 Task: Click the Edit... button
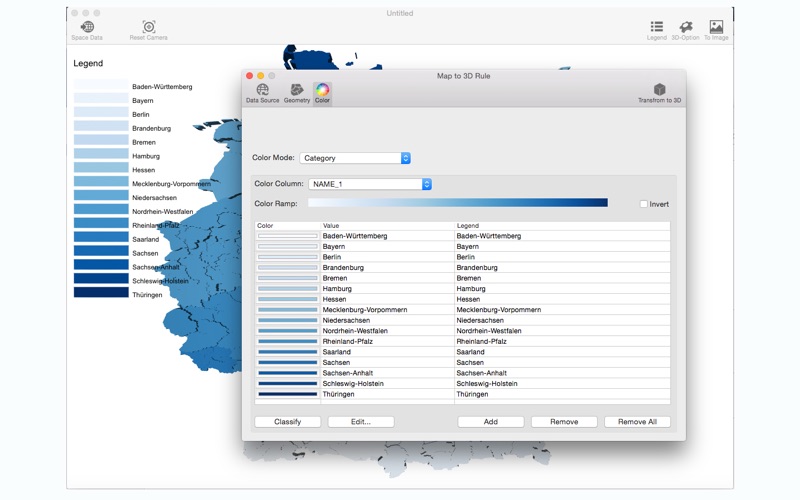coord(360,422)
